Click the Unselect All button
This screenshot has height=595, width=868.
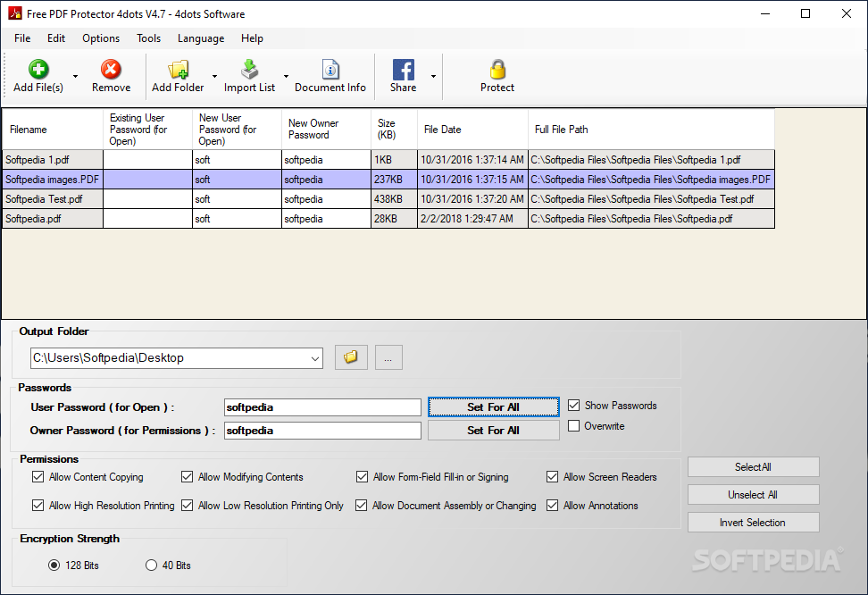753,495
